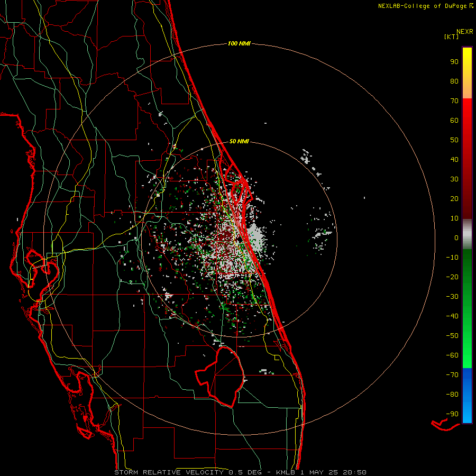The height and width of the screenshot is (476, 476).
Task: Click the -10 scale value
Action: 452,258
